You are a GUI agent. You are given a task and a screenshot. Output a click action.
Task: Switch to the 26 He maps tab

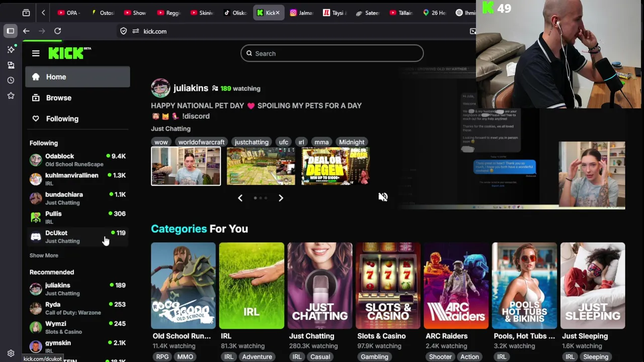435,13
